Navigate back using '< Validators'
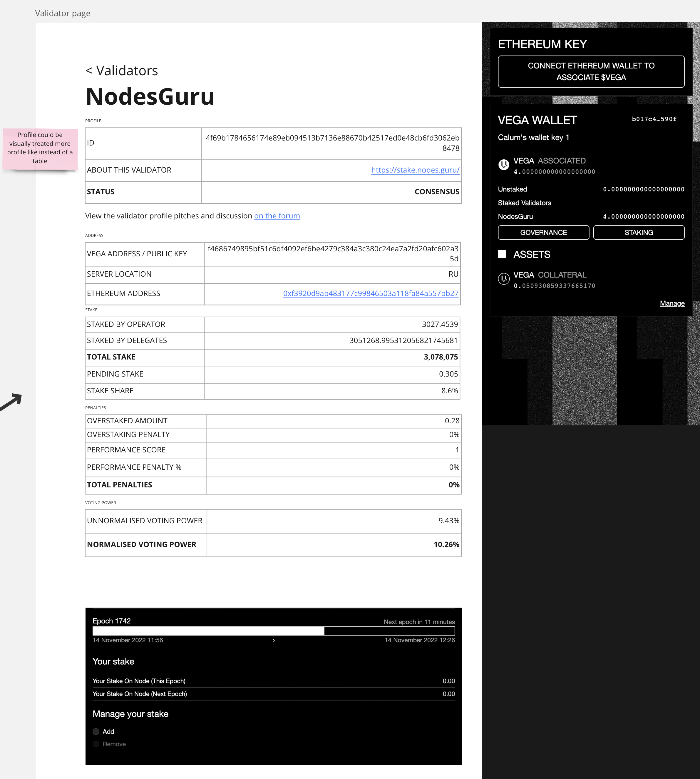This screenshot has height=779, width=700. point(122,70)
